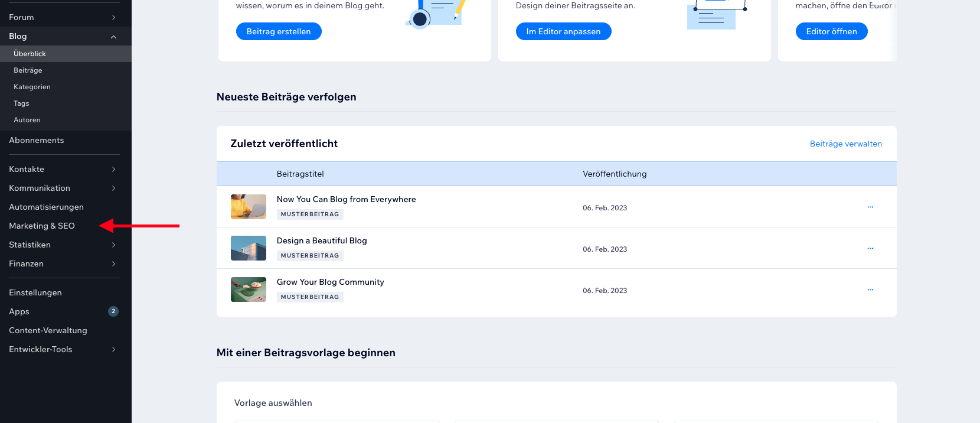This screenshot has width=980, height=423.
Task: Open the Beiträge verwalten link
Action: pyautogui.click(x=845, y=144)
